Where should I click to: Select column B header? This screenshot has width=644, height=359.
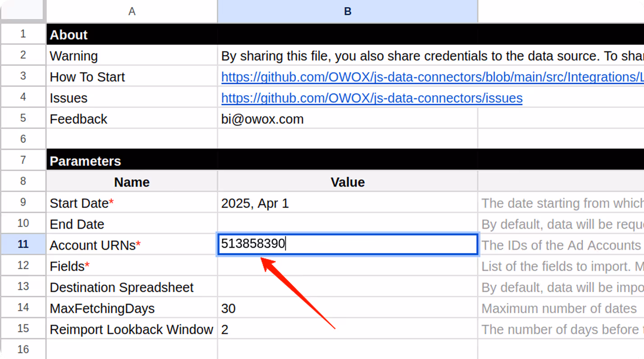[x=347, y=11]
